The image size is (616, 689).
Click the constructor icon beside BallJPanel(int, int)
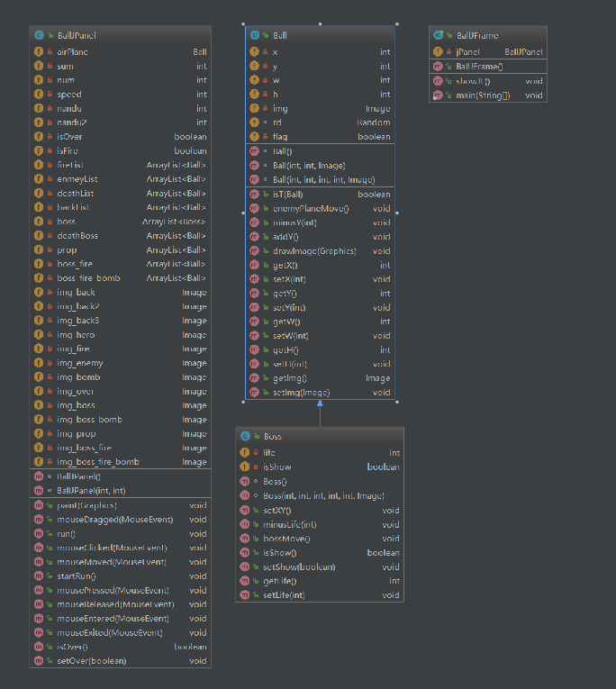click(x=39, y=490)
